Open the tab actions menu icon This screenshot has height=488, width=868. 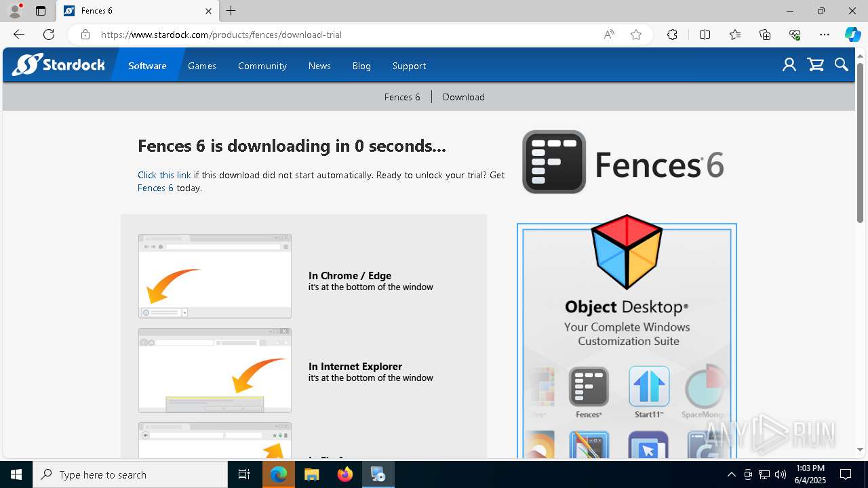pyautogui.click(x=41, y=11)
